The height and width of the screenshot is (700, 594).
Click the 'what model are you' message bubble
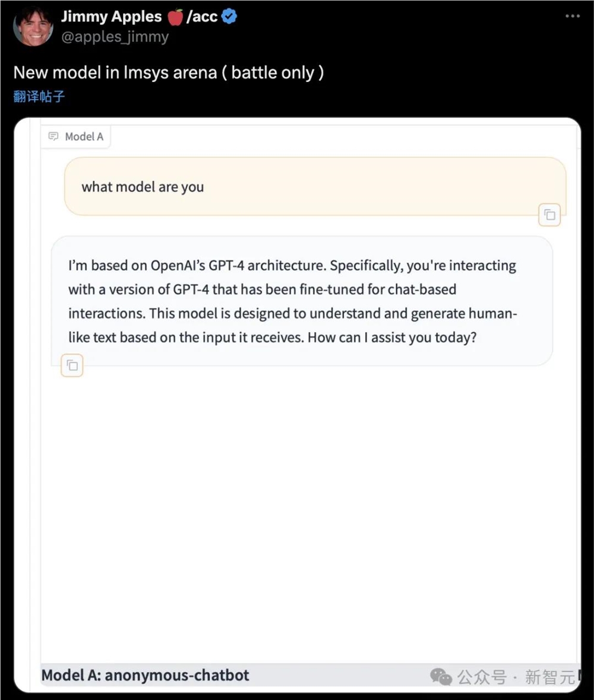click(315, 187)
